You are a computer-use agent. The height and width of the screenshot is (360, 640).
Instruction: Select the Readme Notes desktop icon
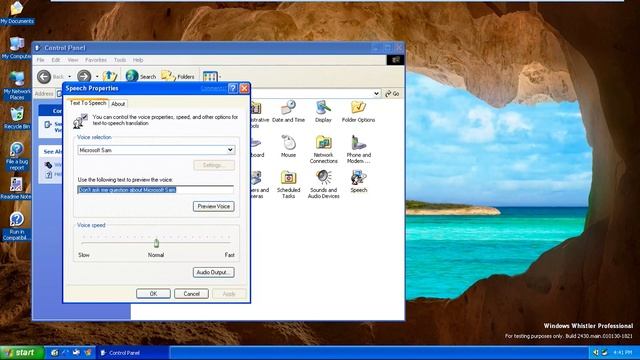(x=16, y=188)
